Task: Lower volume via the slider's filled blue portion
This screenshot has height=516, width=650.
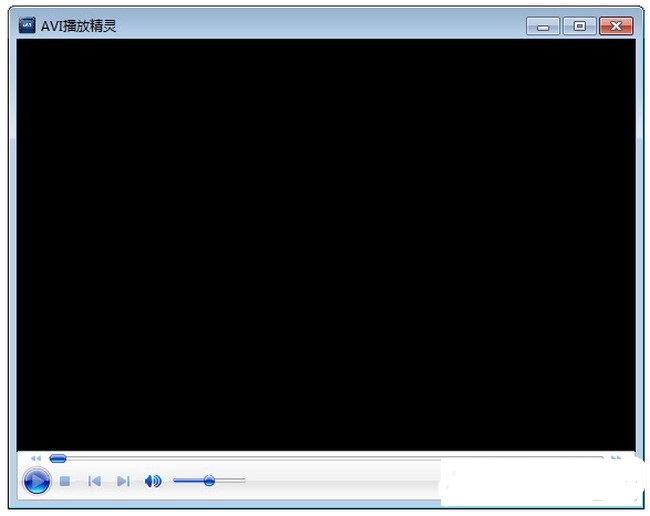Action: (186, 481)
